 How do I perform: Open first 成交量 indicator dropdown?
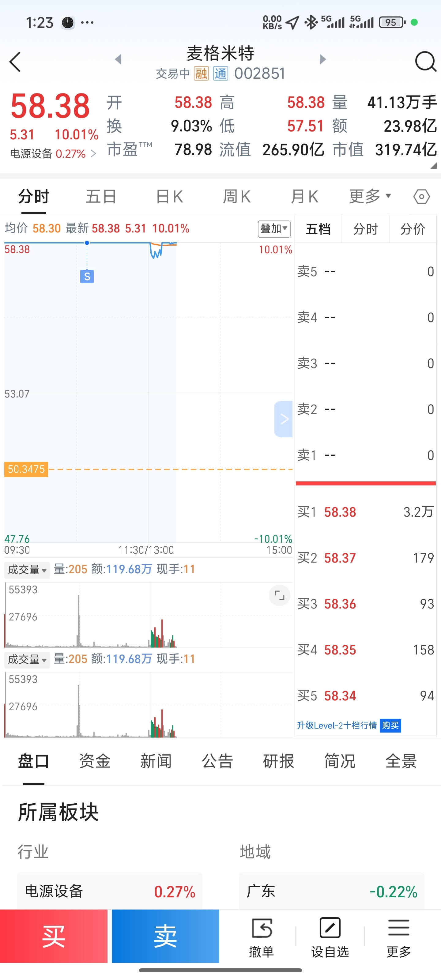[x=27, y=570]
